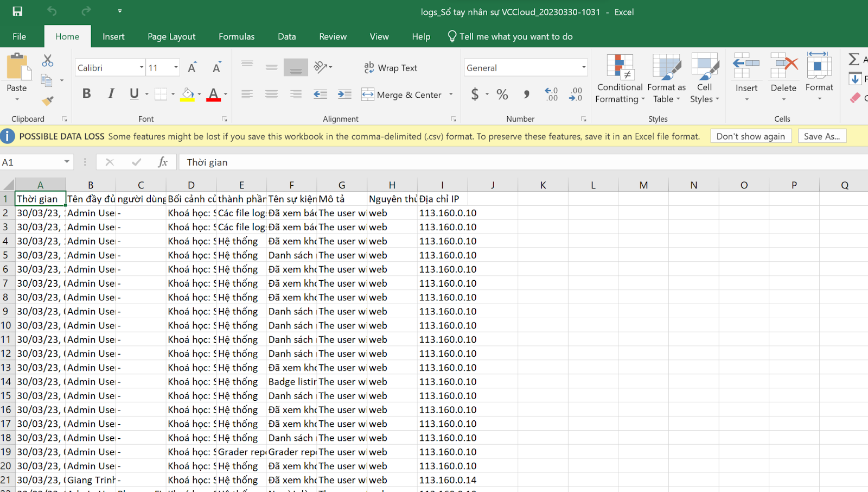Toggle Center alignment
868x492 pixels.
click(272, 94)
